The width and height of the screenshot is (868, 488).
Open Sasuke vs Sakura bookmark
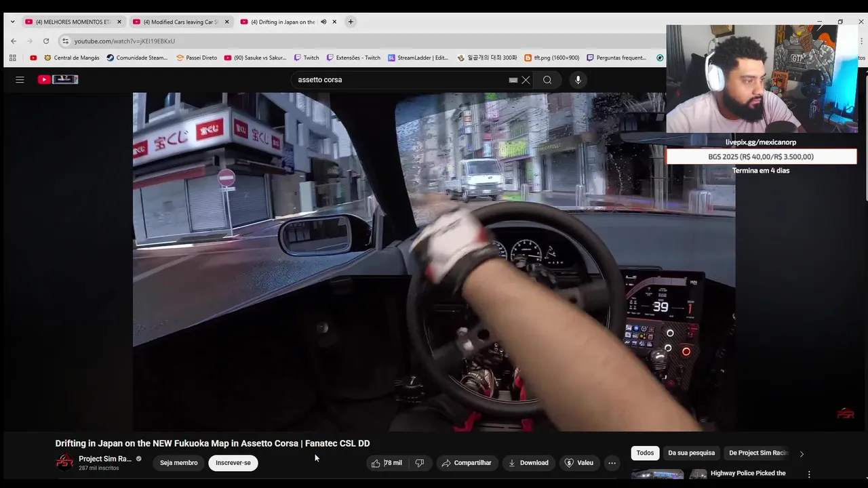coord(256,58)
